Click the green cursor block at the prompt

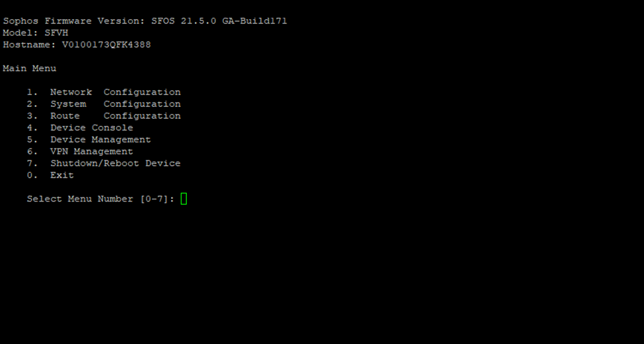click(x=184, y=199)
